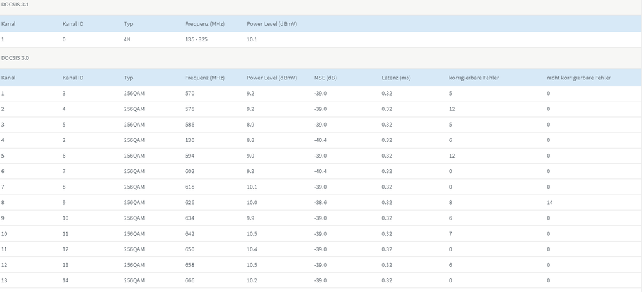Select the korrigierbare Fehler column header
Screen dimensions: 644x292
pos(474,78)
